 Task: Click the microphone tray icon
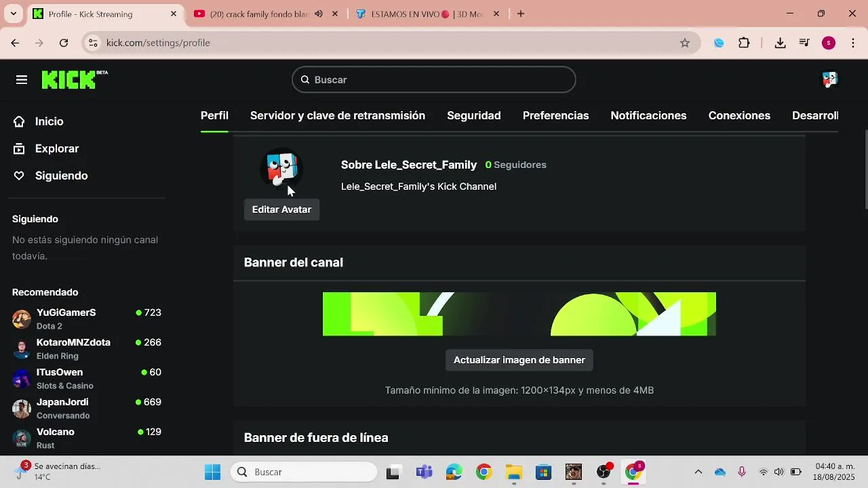click(742, 472)
